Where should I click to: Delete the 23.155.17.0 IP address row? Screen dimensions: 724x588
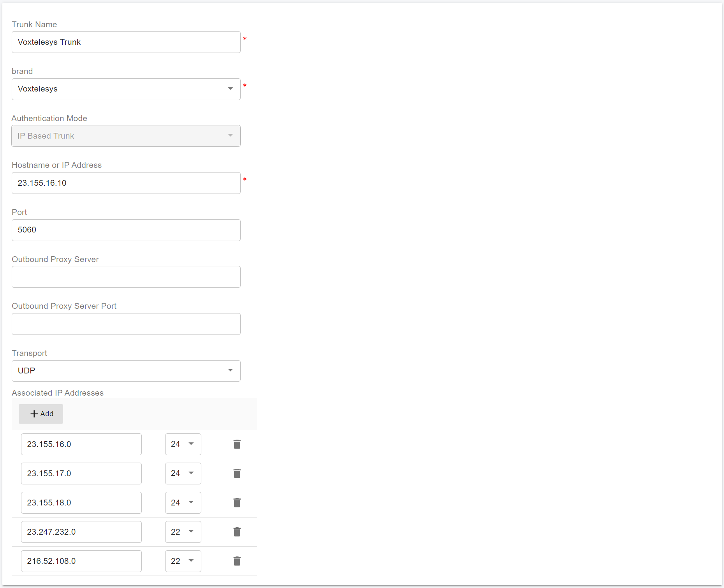pyautogui.click(x=237, y=473)
